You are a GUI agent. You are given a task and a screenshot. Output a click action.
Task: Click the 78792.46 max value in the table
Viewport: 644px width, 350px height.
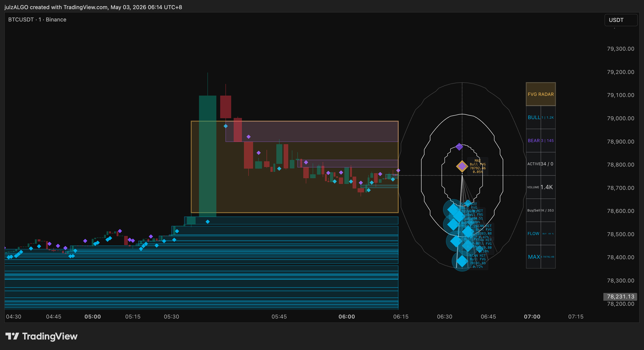point(548,257)
